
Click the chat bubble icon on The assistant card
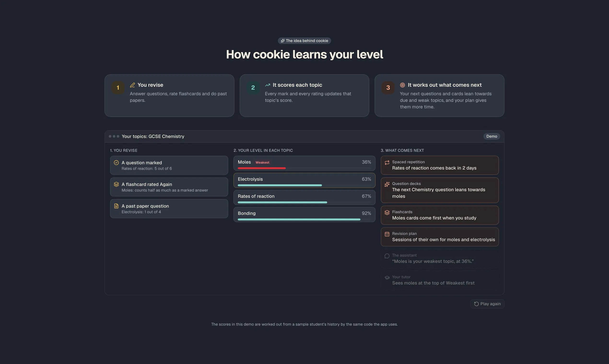pyautogui.click(x=387, y=256)
